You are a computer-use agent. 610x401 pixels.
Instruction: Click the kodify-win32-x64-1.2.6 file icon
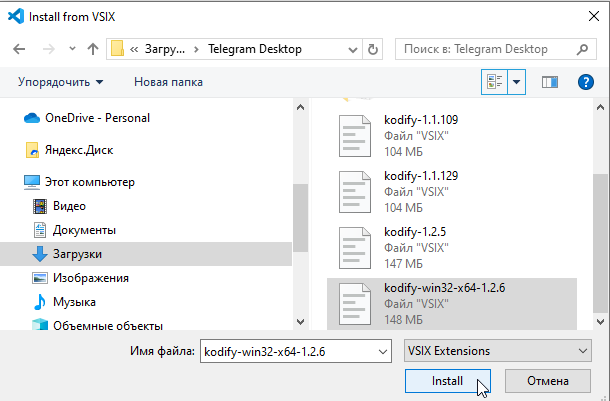point(355,304)
